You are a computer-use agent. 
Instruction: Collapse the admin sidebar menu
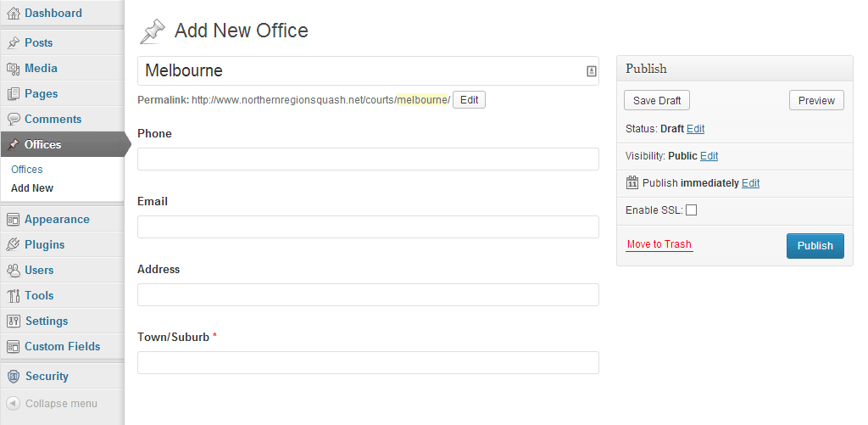(53, 404)
